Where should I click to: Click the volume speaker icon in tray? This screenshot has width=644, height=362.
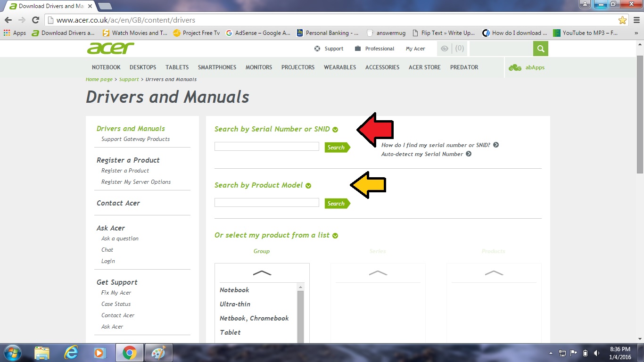596,353
